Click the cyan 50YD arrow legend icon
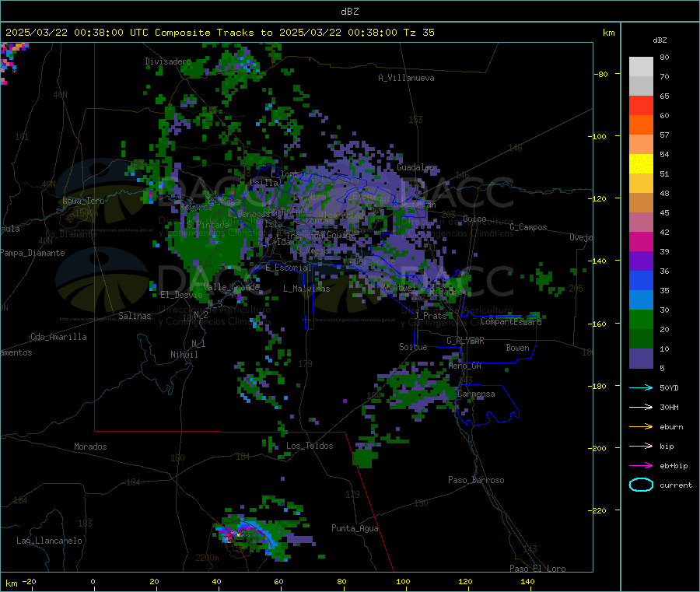The height and width of the screenshot is (592, 700). tap(641, 387)
